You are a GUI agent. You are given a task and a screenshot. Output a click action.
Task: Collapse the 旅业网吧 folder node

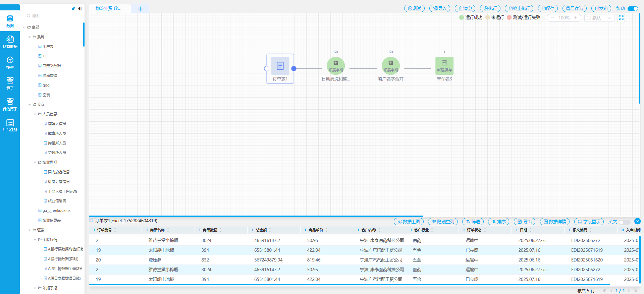(x=35, y=163)
